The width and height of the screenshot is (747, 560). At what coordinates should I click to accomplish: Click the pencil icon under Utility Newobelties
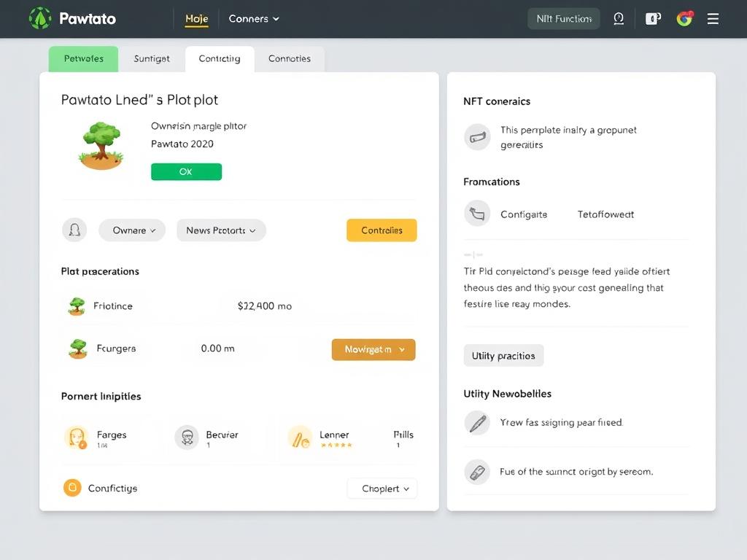click(x=477, y=422)
